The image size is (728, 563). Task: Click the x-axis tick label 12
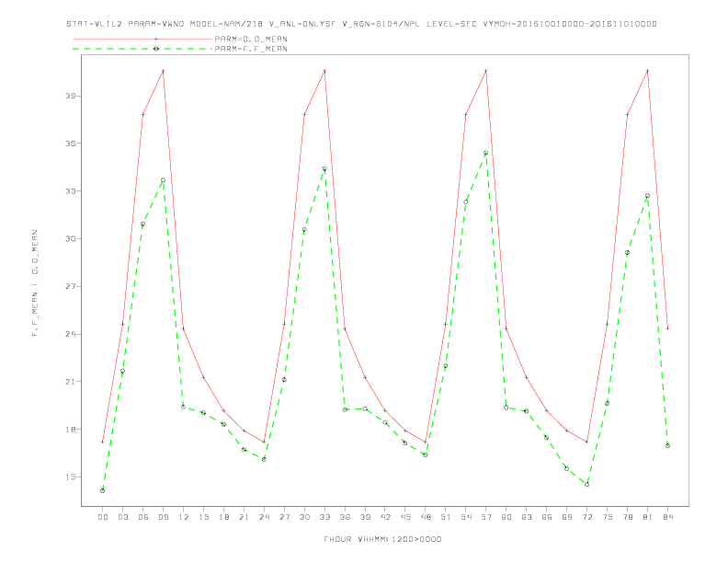click(184, 517)
